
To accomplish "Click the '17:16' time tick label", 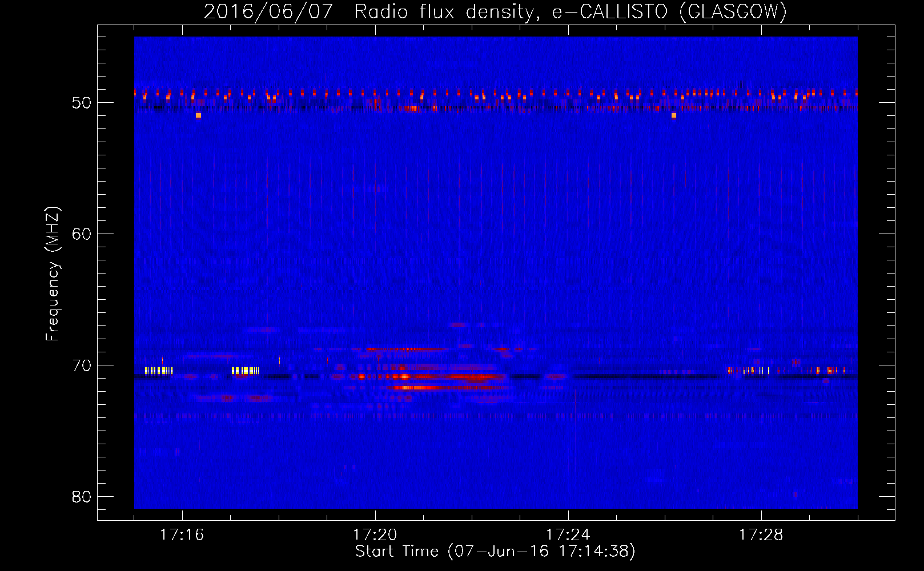I will (x=182, y=535).
